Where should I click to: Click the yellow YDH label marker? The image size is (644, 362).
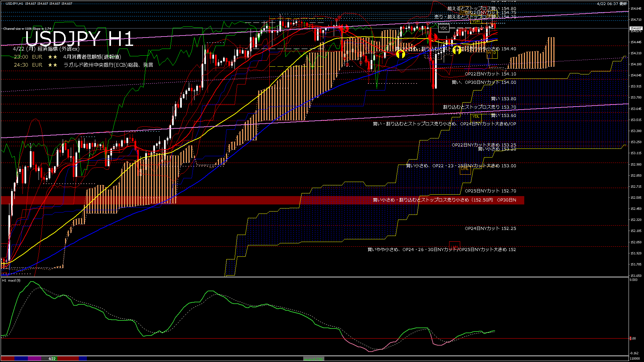pos(476,21)
